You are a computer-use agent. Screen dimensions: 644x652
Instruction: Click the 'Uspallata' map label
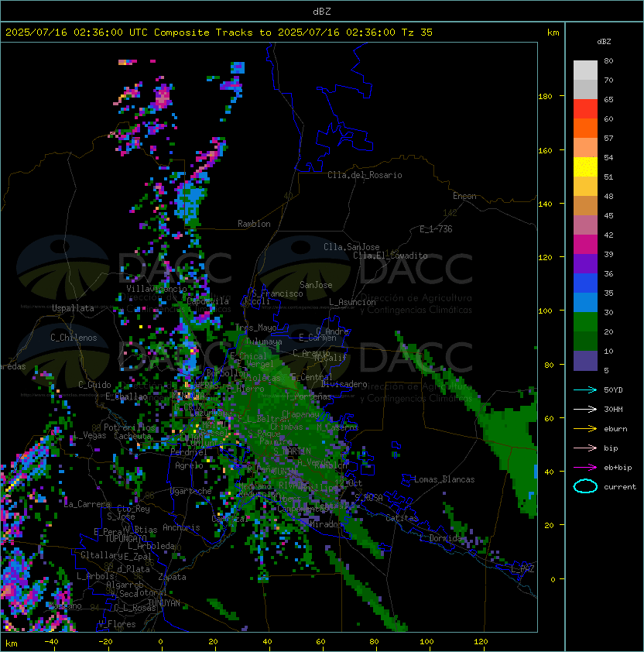tap(74, 308)
